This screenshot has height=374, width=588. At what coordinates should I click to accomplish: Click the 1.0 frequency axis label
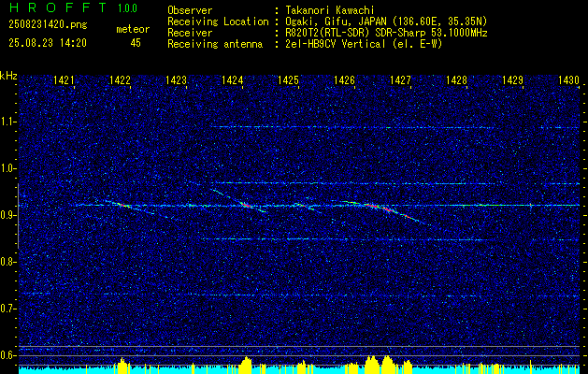point(7,169)
